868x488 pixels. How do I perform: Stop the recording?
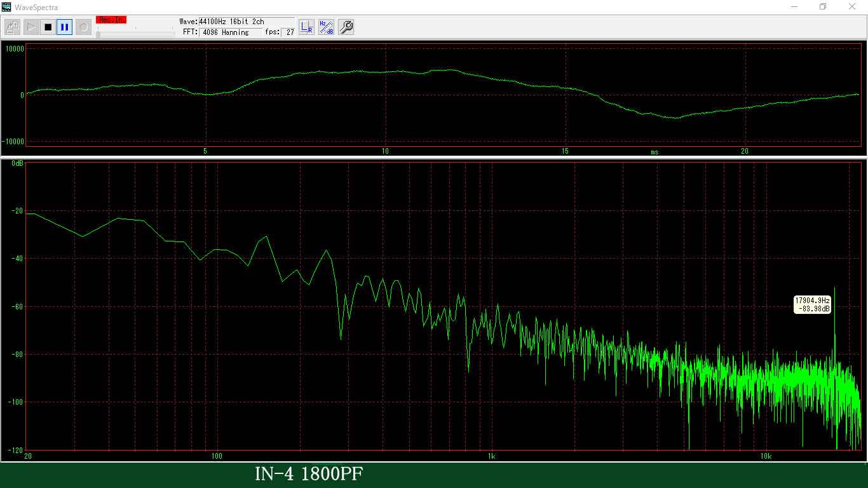48,27
